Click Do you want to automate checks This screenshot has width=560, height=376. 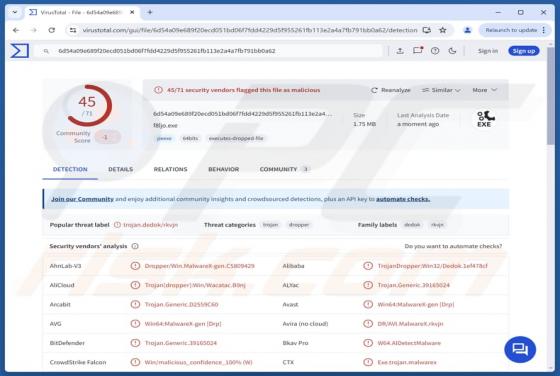coord(453,246)
